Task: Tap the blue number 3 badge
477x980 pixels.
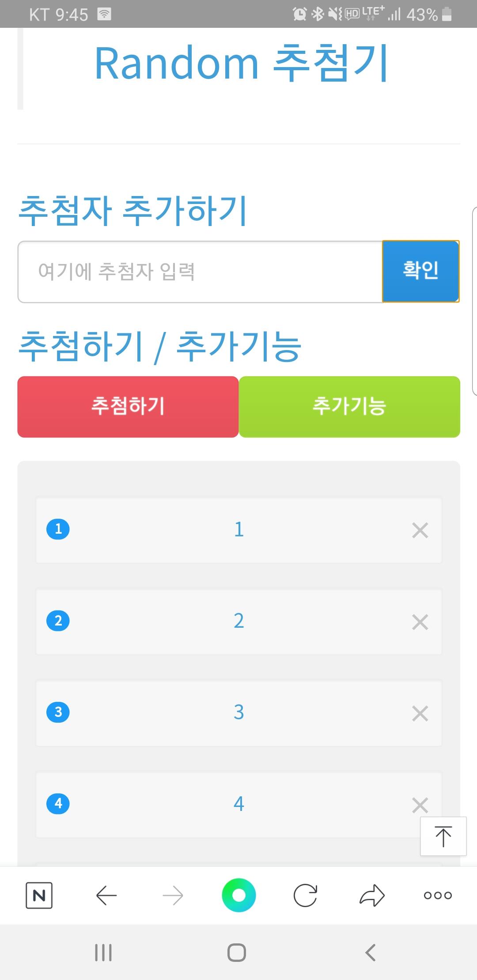Action: (58, 712)
